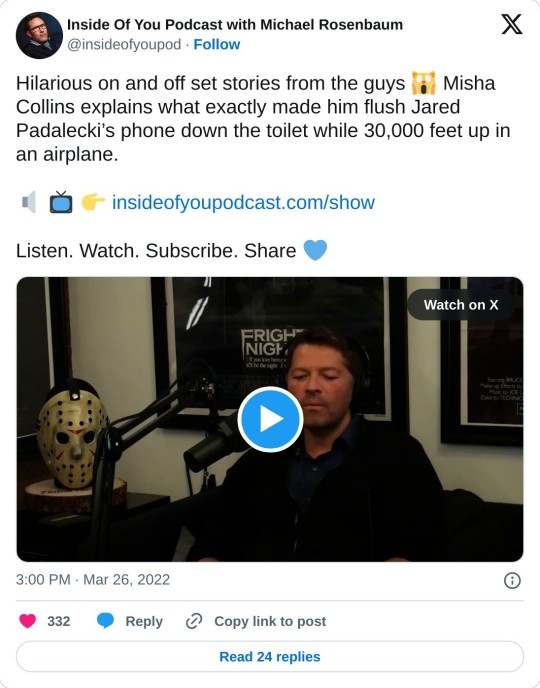540x688 pixels.
Task: Follow the Inside Of You podcast
Action: 217,44
